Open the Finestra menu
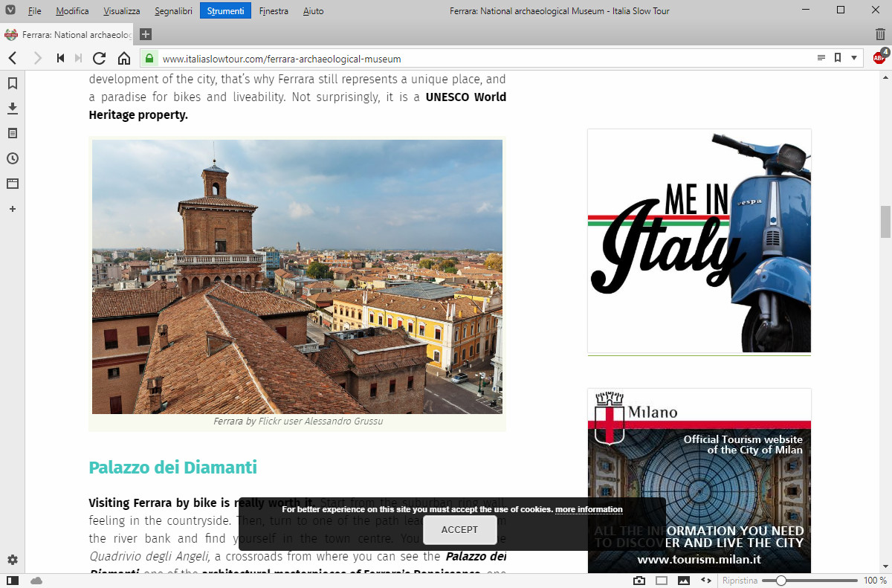 274,11
